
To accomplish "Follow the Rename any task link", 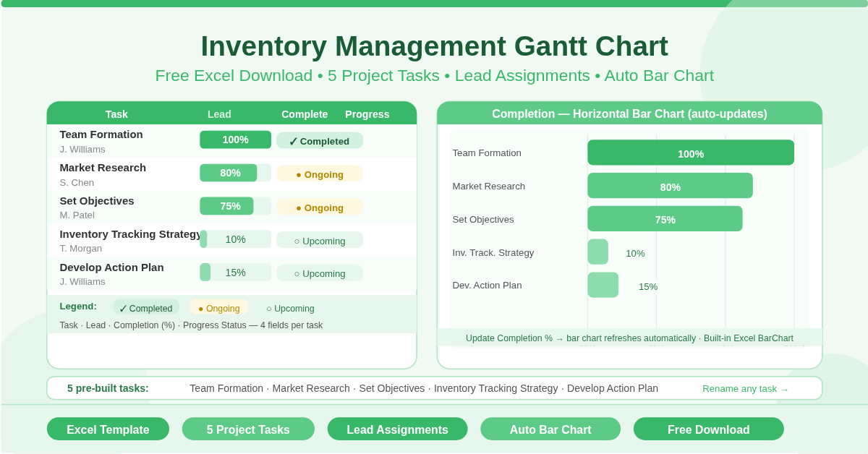I will pos(745,388).
